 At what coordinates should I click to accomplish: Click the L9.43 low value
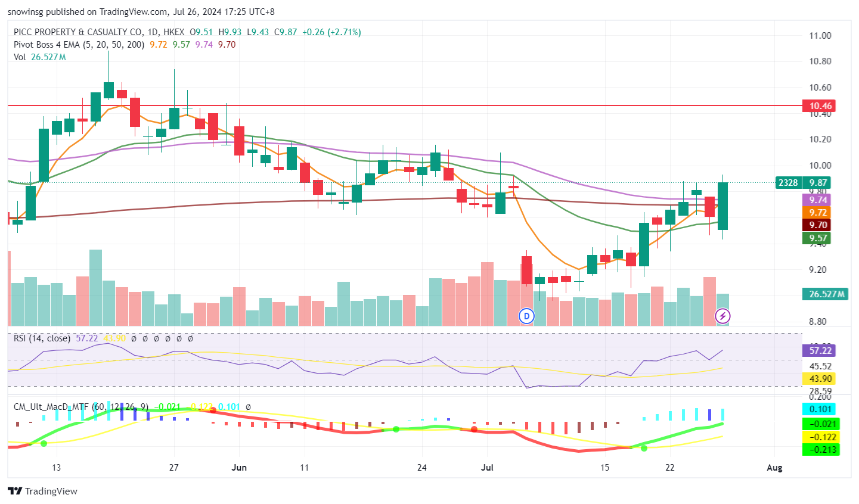[x=258, y=32]
